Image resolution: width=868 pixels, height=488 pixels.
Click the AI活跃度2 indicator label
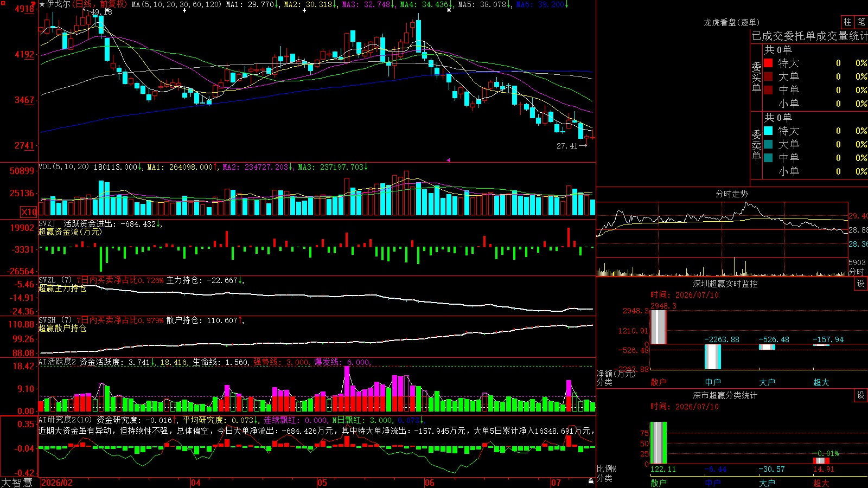[58, 362]
